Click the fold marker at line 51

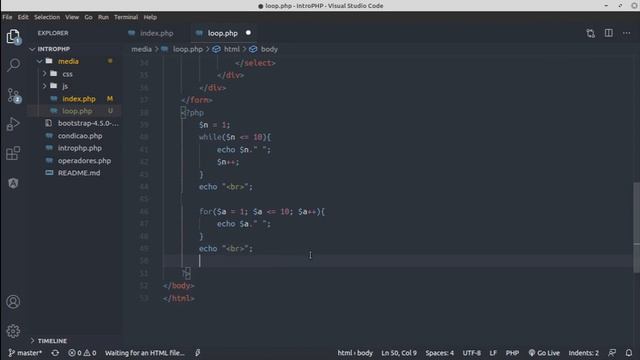[x=187, y=273]
